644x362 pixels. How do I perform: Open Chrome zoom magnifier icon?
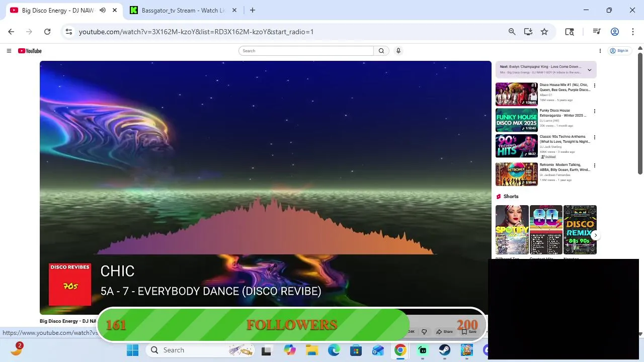coord(512,32)
